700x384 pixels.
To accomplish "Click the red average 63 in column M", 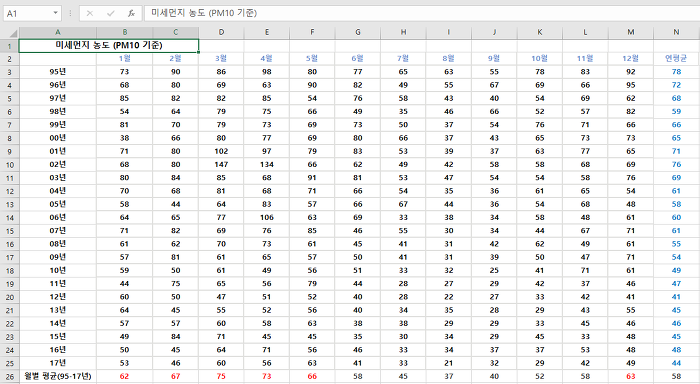I will [x=631, y=377].
